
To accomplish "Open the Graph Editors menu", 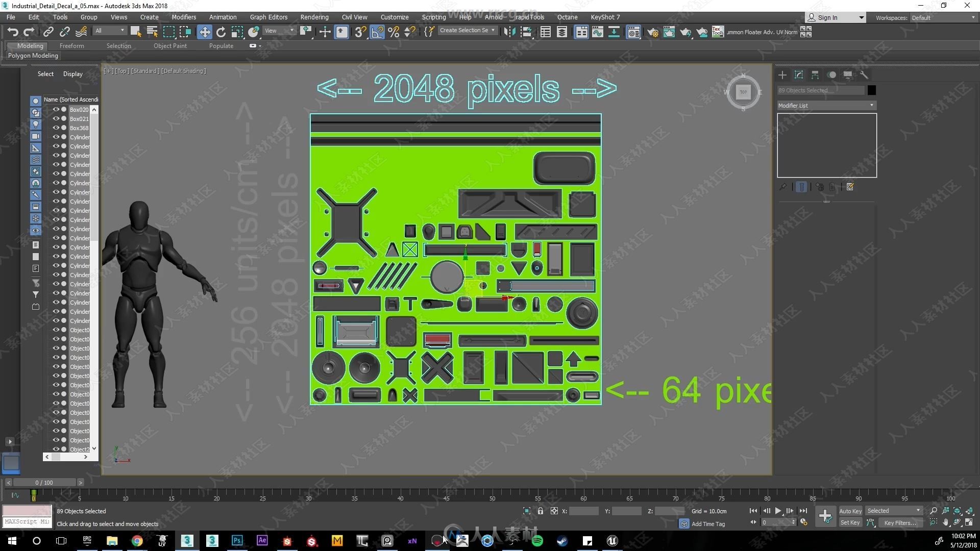I will (x=268, y=17).
